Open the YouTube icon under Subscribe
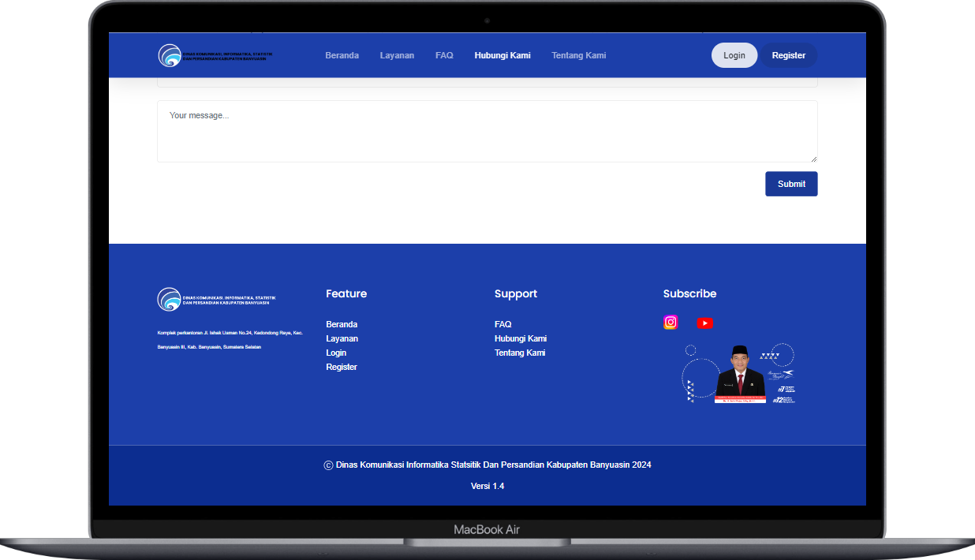This screenshot has width=975, height=560. pos(704,323)
